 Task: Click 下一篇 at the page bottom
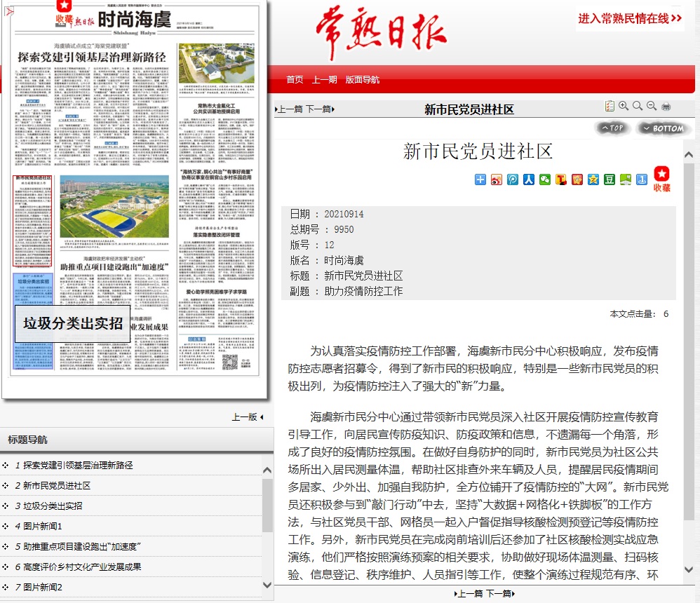pos(500,594)
